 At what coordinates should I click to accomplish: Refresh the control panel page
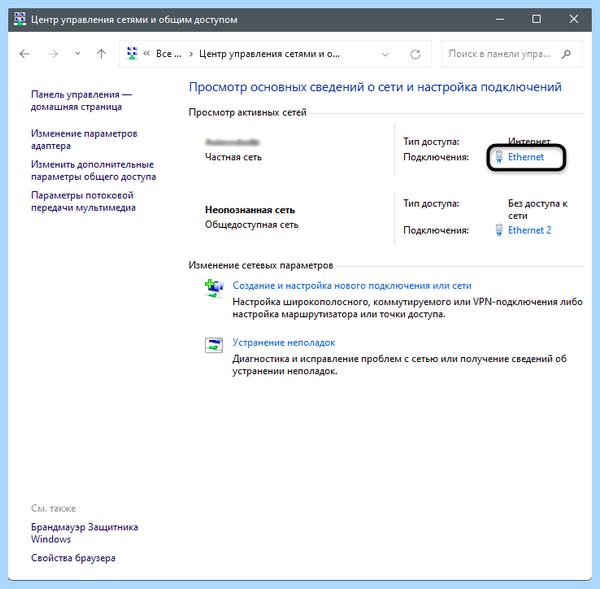[x=415, y=54]
